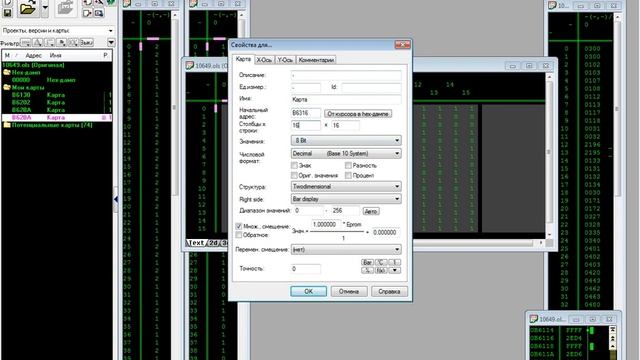Click the new project icon in toolbar
The height and width of the screenshot is (360, 640).
[7, 2]
